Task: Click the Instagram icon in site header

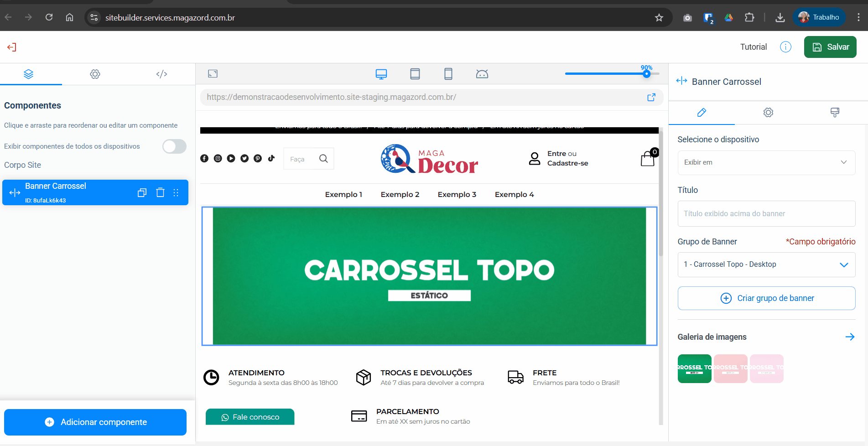Action: pos(218,158)
